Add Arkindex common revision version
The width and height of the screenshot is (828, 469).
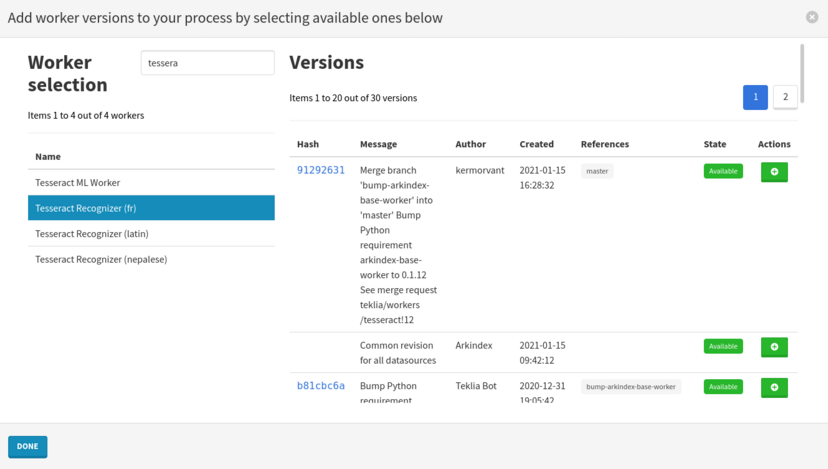tap(774, 347)
